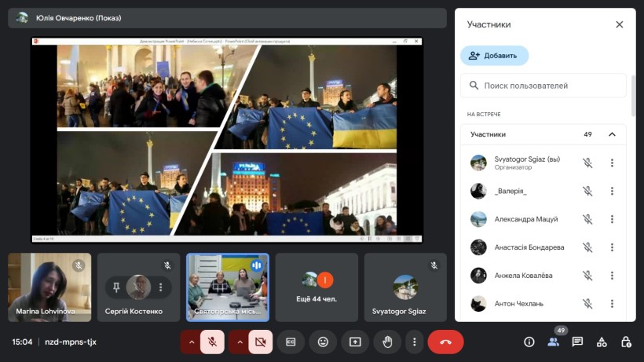Select participant Александра Мацуй in list
644x362 pixels.
pos(543,219)
